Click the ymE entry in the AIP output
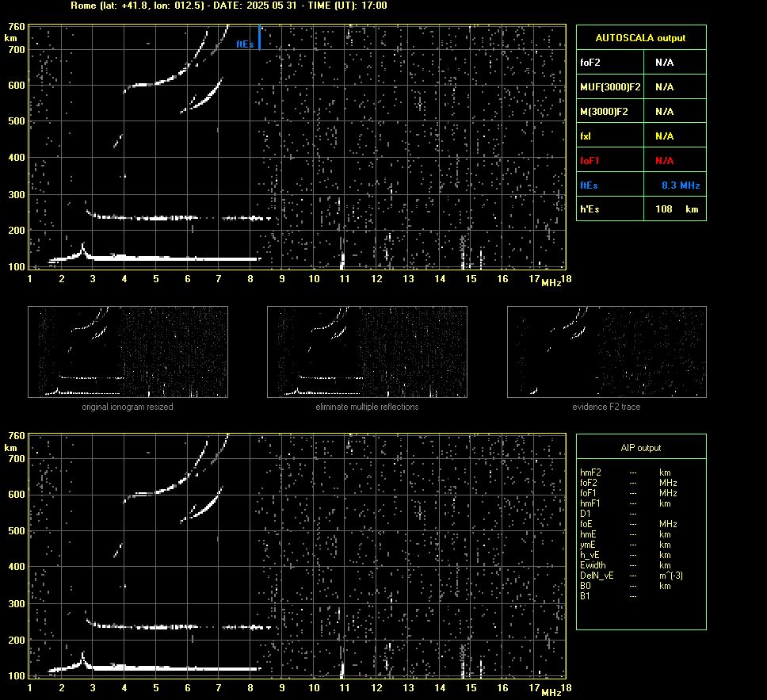The width and height of the screenshot is (767, 700). pyautogui.click(x=587, y=545)
